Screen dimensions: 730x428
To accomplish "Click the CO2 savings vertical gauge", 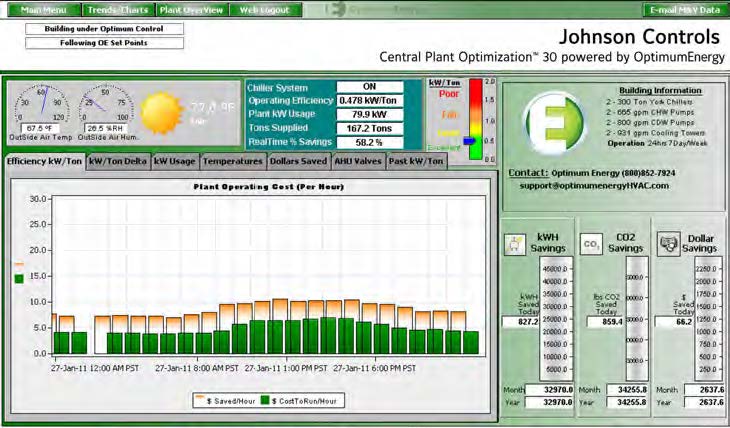I will pyautogui.click(x=637, y=318).
